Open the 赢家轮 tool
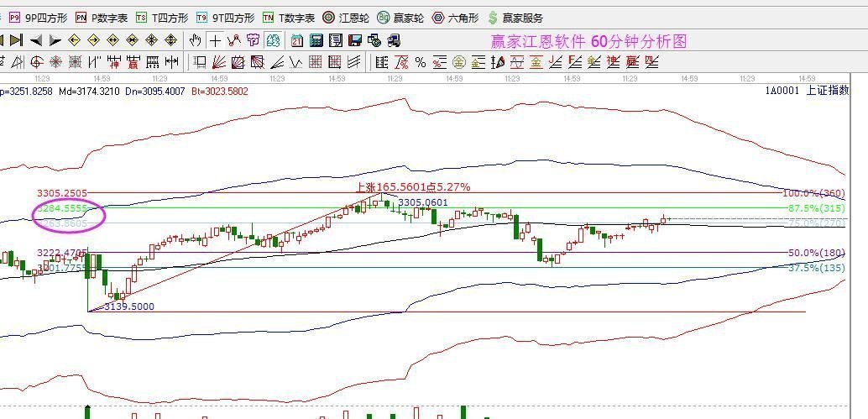 400,18
